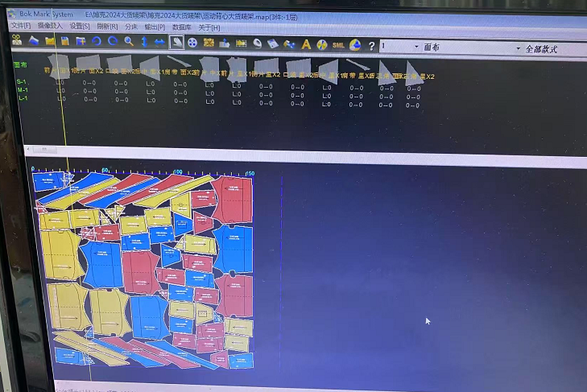Click the question mark help icon
Screen dimensions: 587x392
[x=371, y=46]
